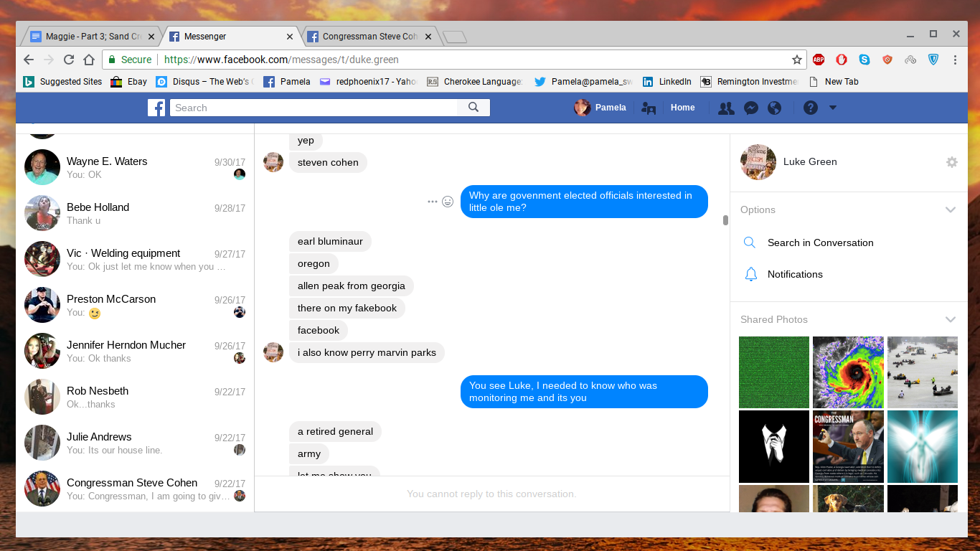Image resolution: width=980 pixels, height=551 pixels.
Task: Click the Brave-style lion extension icon
Action: [x=887, y=60]
